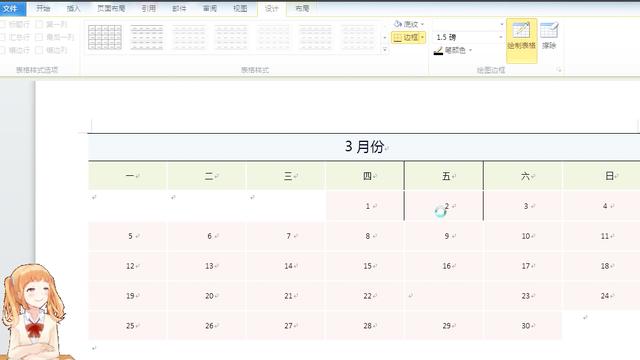Apply the fourth table style thumbnail in gallery
640x360 pixels.
(231, 37)
